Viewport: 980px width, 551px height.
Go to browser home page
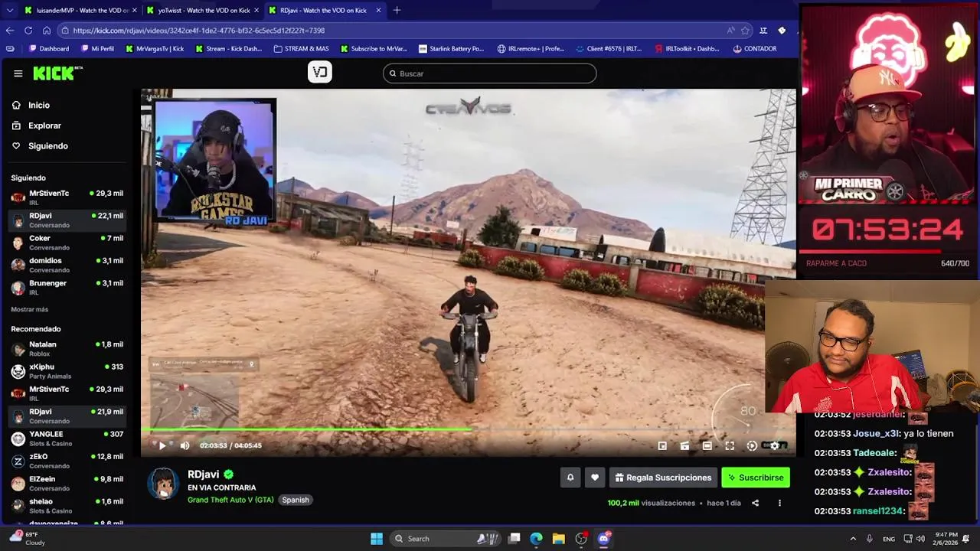click(47, 31)
